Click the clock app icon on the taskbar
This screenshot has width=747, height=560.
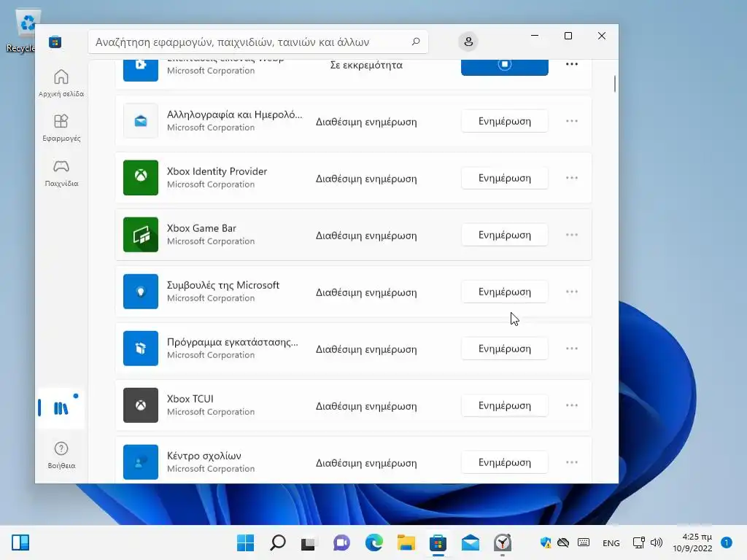(503, 542)
